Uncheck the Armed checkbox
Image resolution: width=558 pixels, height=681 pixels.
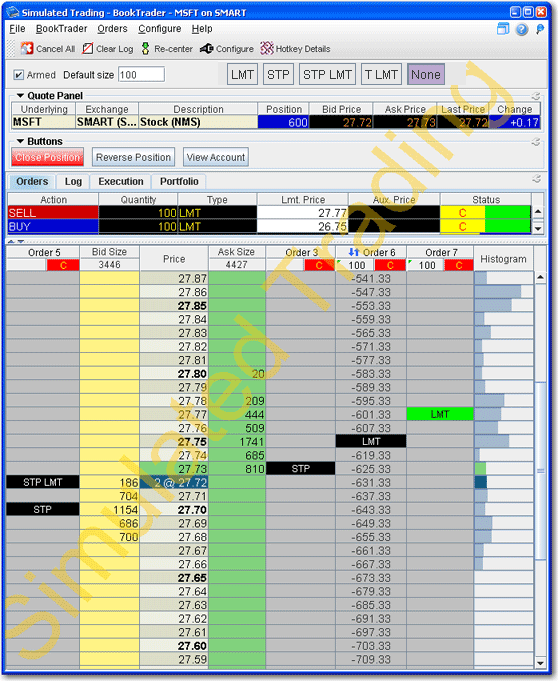18,75
